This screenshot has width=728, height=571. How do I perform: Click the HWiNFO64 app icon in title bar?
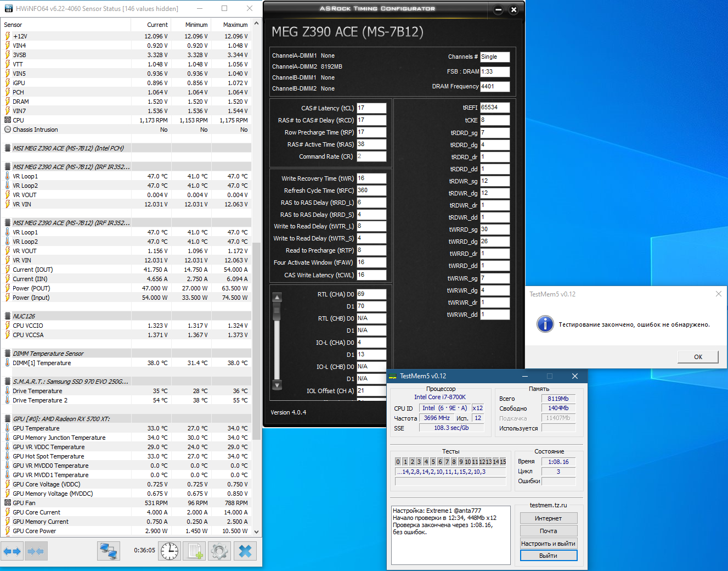[x=8, y=9]
